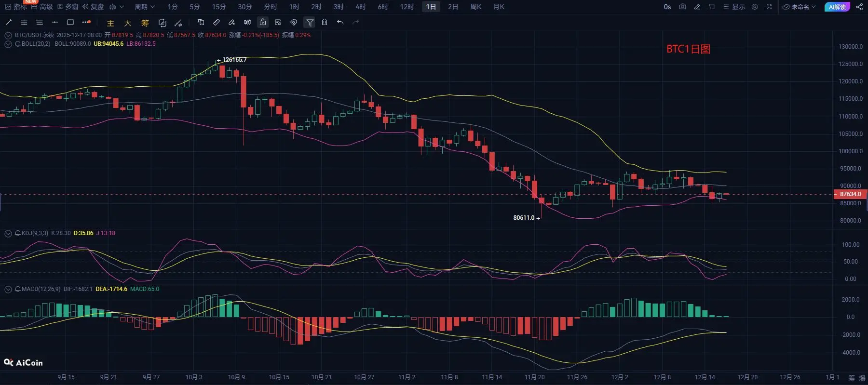Click the 筹 chip distribution icon in toolbar
This screenshot has height=385, width=868.
coord(145,23)
